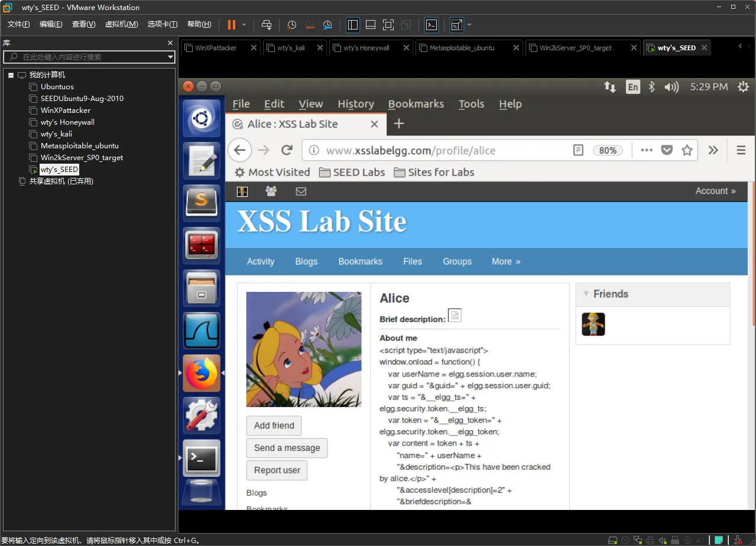Open dropdown arrow beside stretch display icon
Screen dimensions: 756x546
tap(469, 25)
